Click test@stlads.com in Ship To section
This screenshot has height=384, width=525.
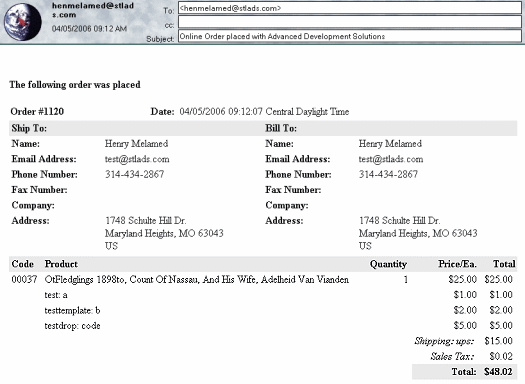[x=137, y=159]
